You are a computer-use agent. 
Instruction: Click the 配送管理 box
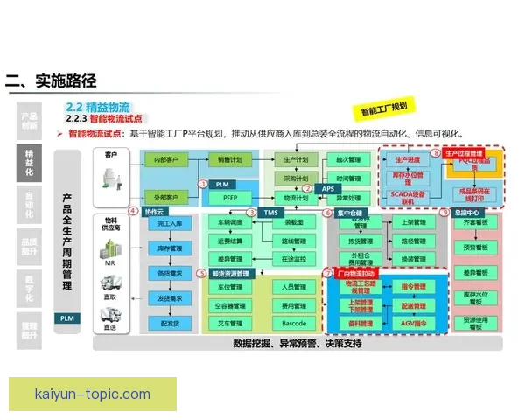coord(414,305)
